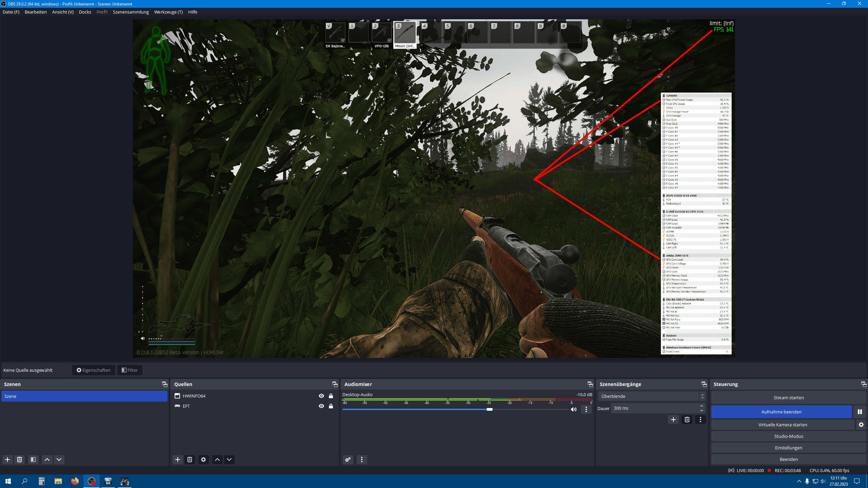Viewport: 868px width, 488px height.
Task: Select EFT source row
Action: (254, 406)
